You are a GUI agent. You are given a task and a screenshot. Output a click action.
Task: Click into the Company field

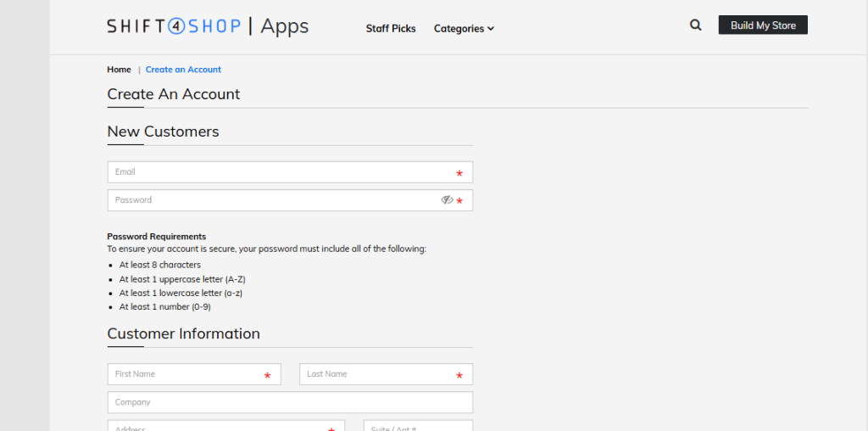tap(289, 402)
